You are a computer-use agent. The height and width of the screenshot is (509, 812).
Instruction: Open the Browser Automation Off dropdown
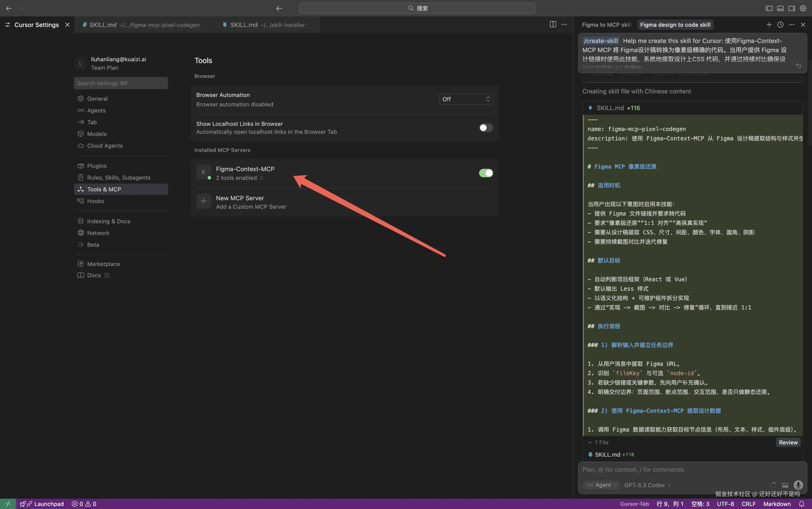465,99
